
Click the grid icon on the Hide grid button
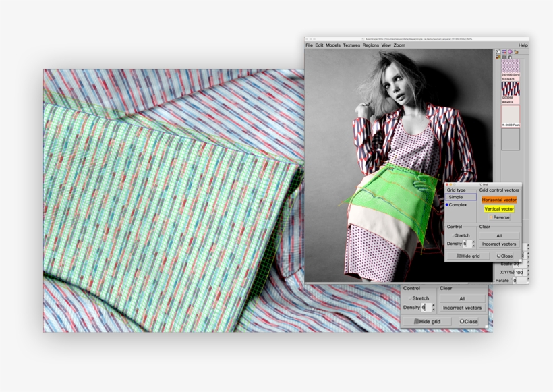click(x=459, y=256)
